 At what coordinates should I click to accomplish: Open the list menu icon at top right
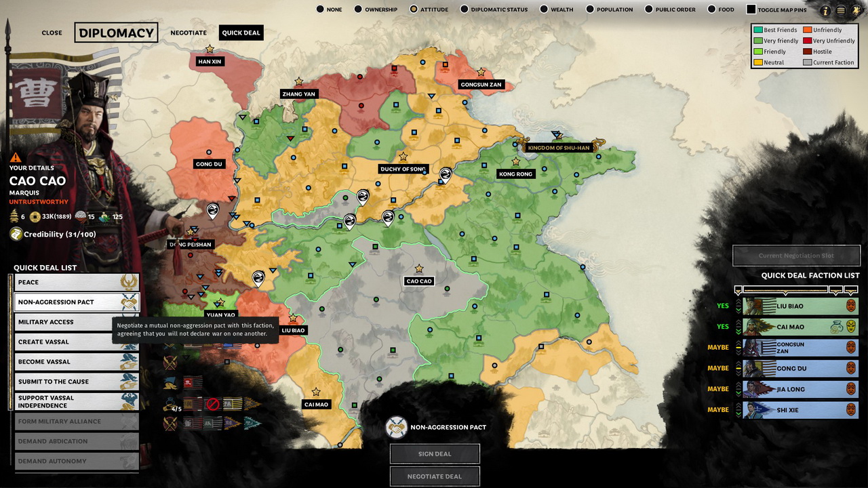click(841, 10)
